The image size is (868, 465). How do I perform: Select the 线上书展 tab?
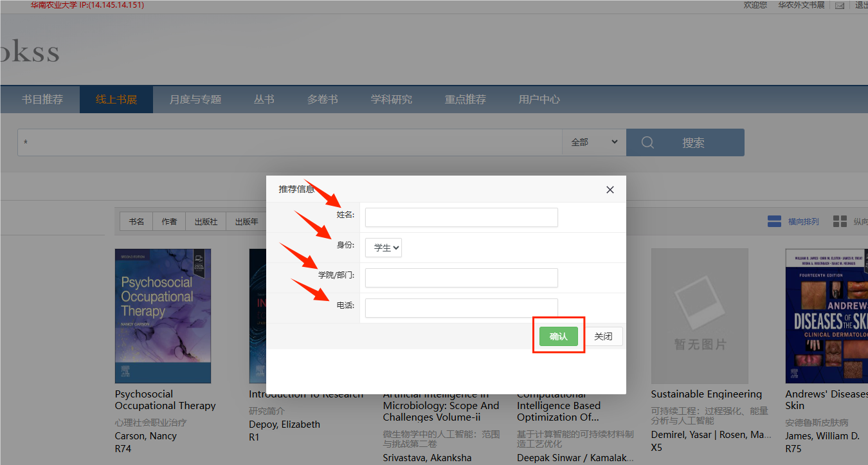pos(116,100)
